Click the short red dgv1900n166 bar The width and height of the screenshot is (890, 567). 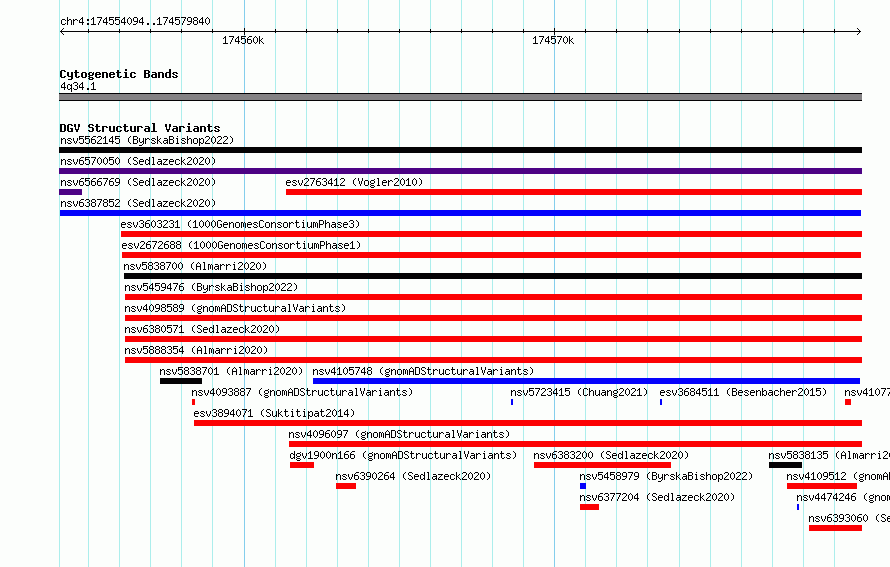(x=302, y=465)
